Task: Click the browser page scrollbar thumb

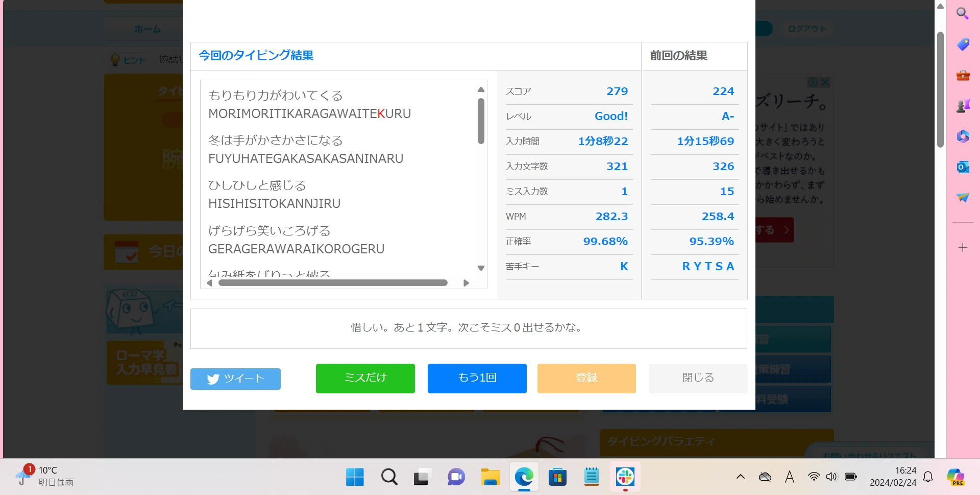Action: tap(940, 90)
